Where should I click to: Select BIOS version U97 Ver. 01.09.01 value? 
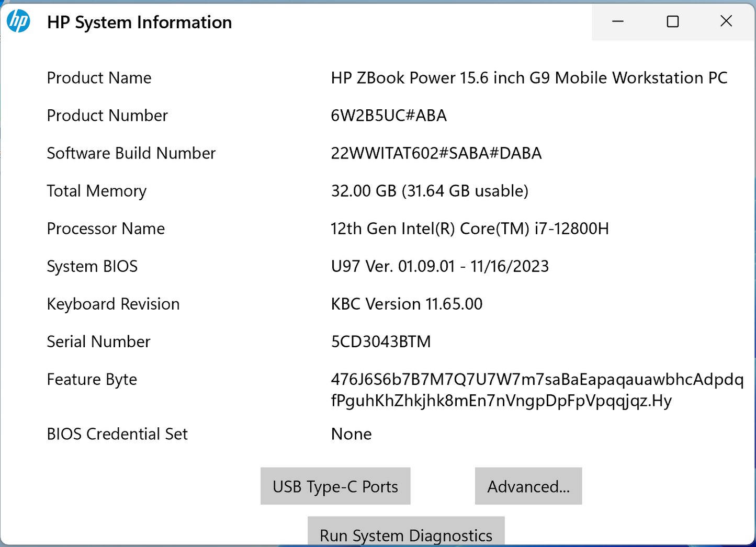pyautogui.click(x=439, y=266)
